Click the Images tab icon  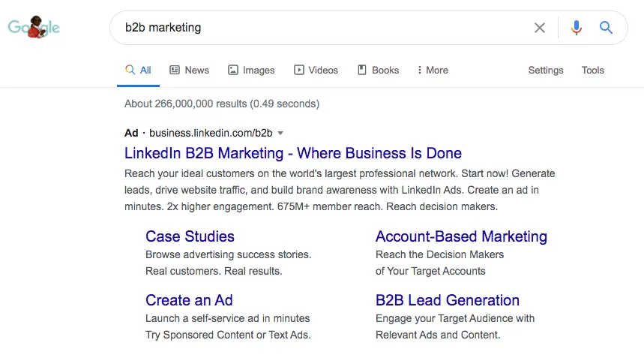233,70
